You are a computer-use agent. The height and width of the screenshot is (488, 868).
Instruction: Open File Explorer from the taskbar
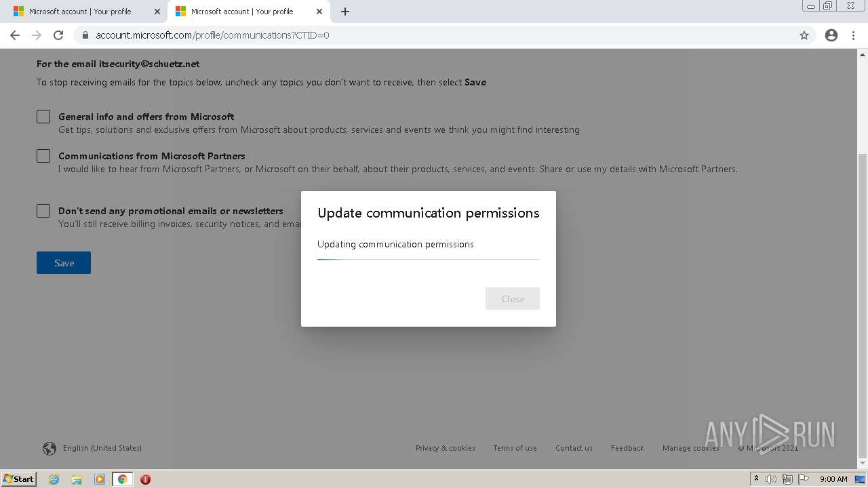tap(77, 479)
